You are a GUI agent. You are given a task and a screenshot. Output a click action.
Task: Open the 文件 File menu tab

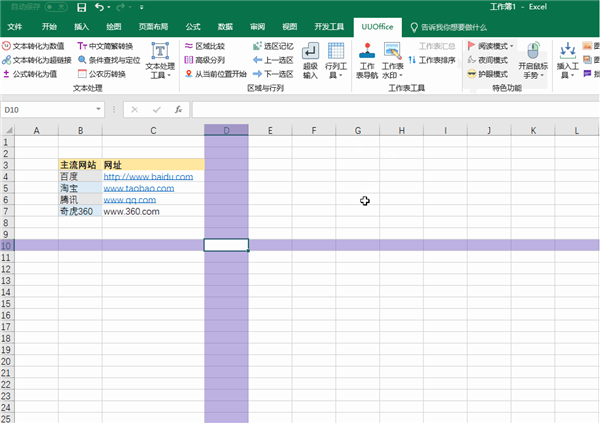[x=15, y=27]
